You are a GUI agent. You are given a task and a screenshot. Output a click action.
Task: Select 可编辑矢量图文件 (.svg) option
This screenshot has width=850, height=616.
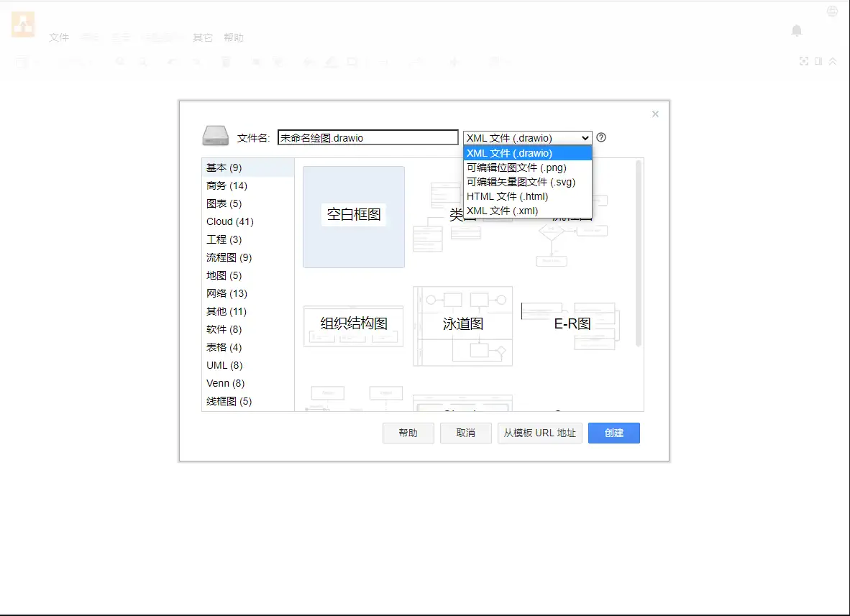[521, 182]
